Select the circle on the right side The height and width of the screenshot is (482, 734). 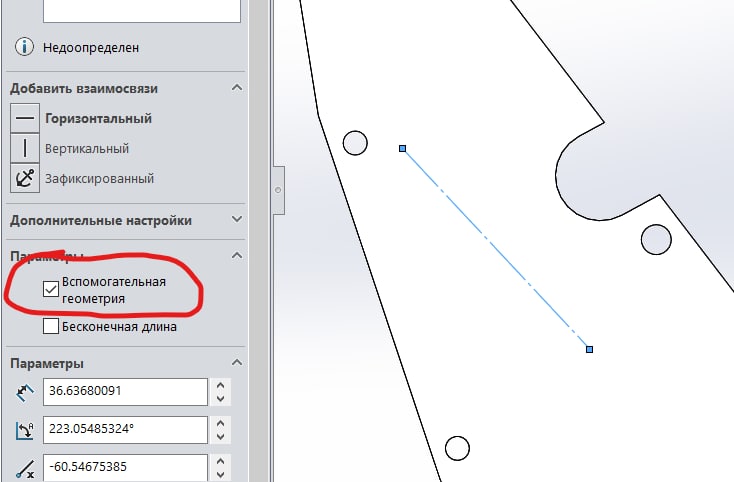[x=656, y=240]
